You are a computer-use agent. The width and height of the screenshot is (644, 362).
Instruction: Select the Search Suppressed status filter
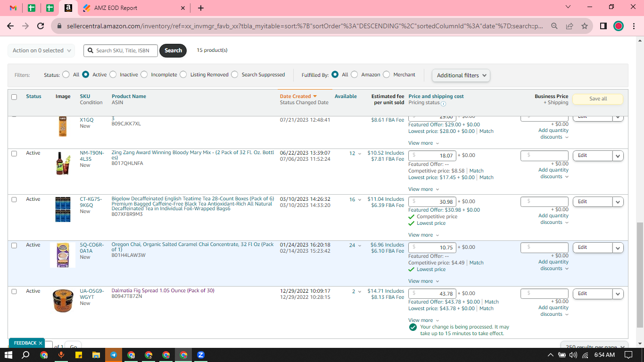tap(235, 74)
